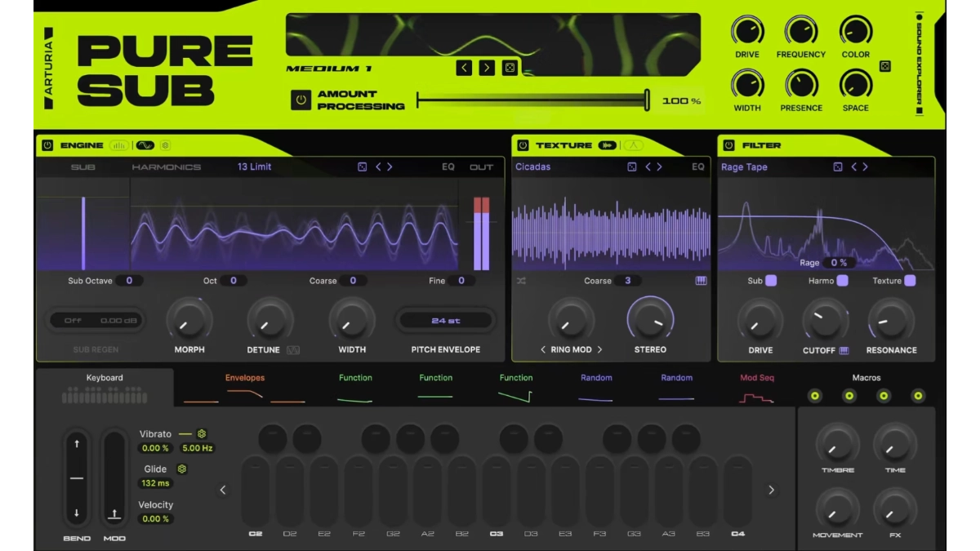Randomize the Engine harmonics preset via dice icon
Viewport: 980px width, 551px height.
tap(363, 167)
